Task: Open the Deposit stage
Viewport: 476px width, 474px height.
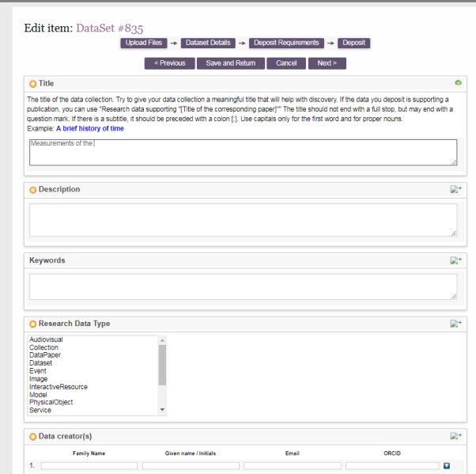Action: pyautogui.click(x=353, y=43)
